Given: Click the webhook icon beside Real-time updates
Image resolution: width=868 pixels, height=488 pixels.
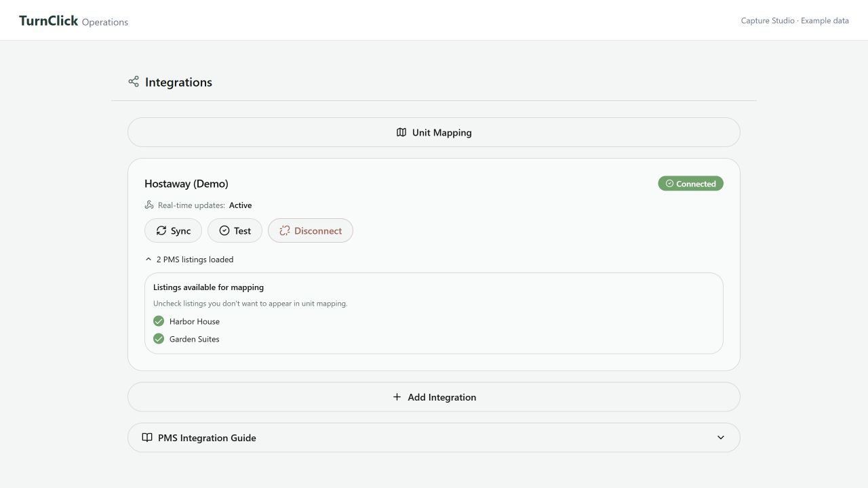Looking at the screenshot, I should pyautogui.click(x=149, y=205).
